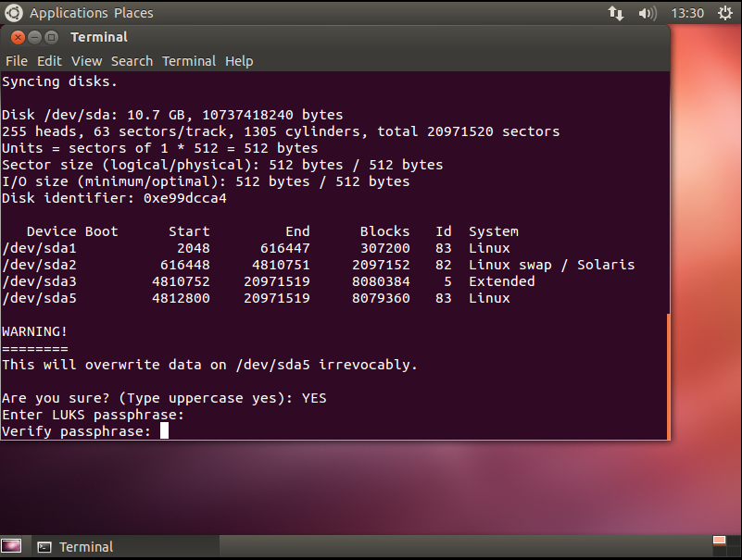This screenshot has width=742, height=560.
Task: Switch to Terminal via the taskbar button
Action: point(85,546)
